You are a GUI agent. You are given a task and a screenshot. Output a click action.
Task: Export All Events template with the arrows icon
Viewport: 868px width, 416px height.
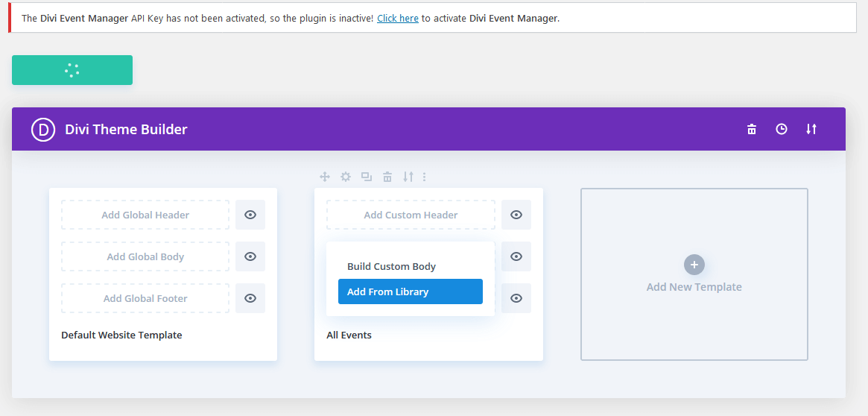click(x=408, y=177)
